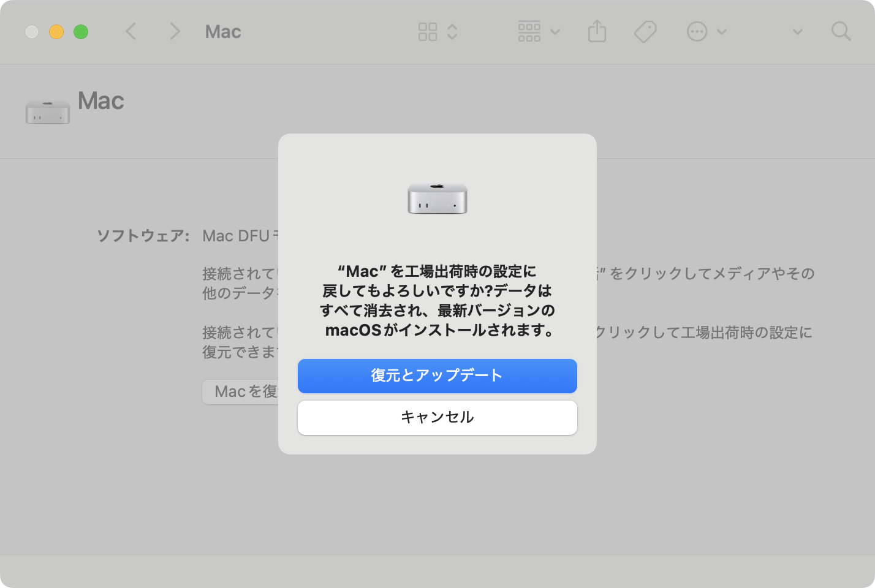
Task: Open the rightmost toolbar overflow chevron
Action: 798,32
